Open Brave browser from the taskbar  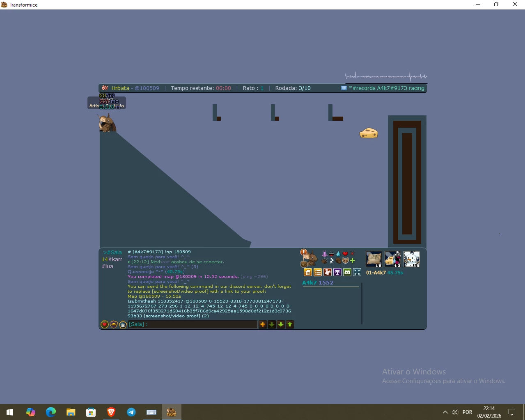[x=111, y=412]
